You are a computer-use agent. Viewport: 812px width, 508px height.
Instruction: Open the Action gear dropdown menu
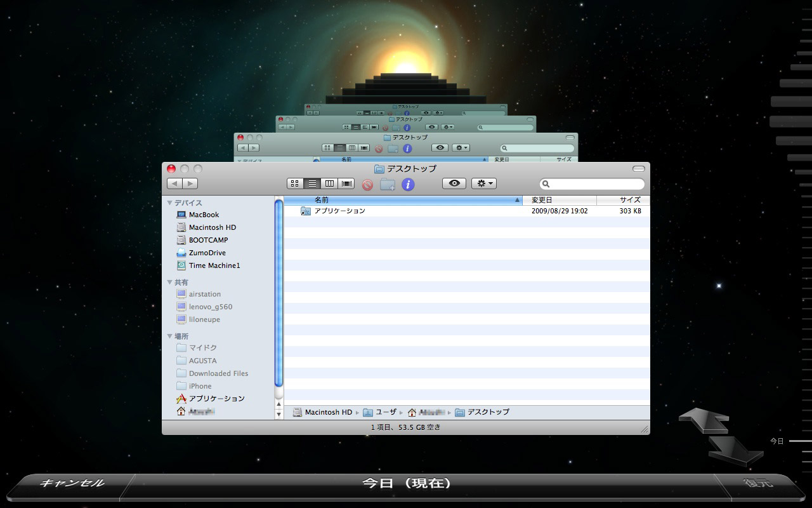coord(483,184)
